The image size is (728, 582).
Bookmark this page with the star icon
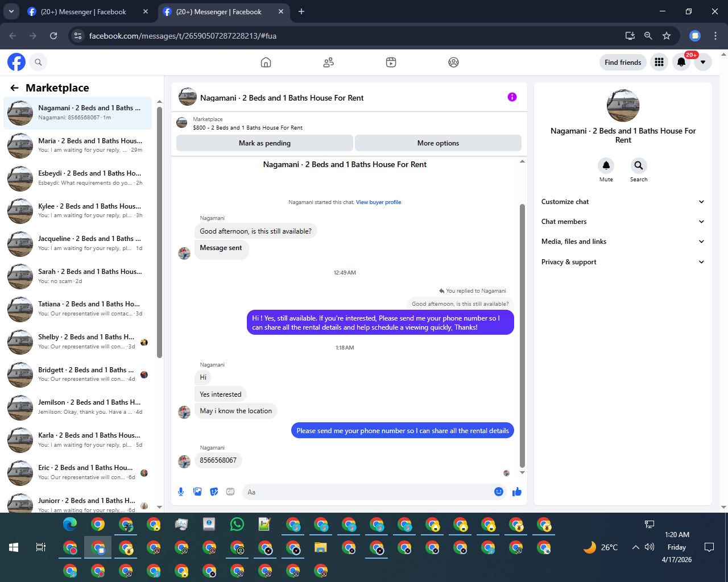click(x=667, y=36)
